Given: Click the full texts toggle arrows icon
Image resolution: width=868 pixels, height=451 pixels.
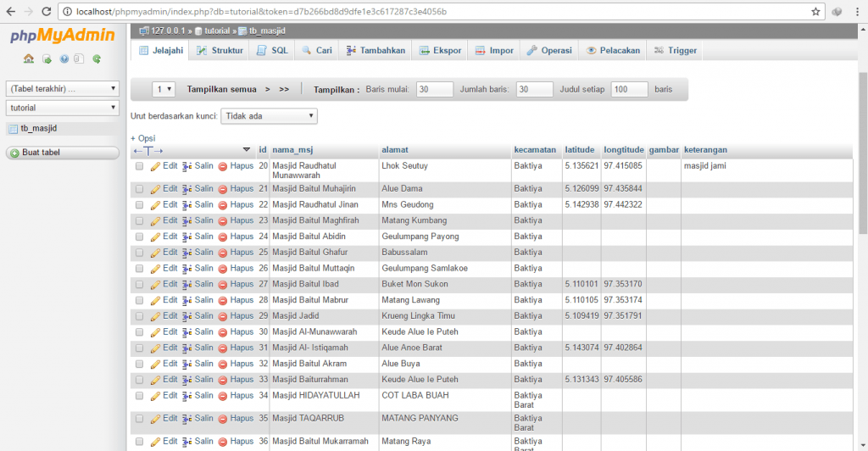Looking at the screenshot, I should (x=147, y=151).
